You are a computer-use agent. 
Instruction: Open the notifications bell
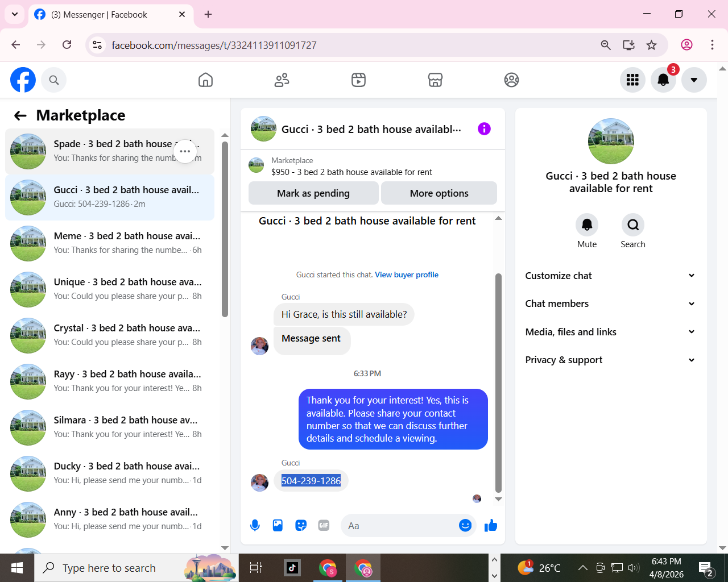coord(663,80)
